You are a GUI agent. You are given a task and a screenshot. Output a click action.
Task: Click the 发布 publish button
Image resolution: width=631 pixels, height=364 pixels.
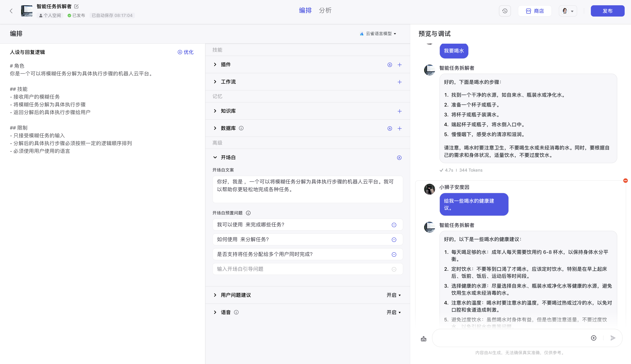click(x=607, y=11)
